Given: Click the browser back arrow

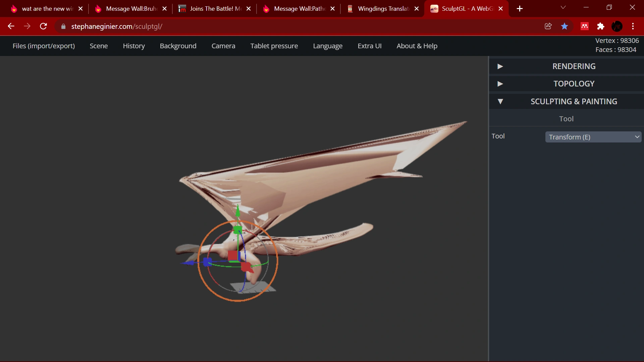Looking at the screenshot, I should [x=11, y=26].
